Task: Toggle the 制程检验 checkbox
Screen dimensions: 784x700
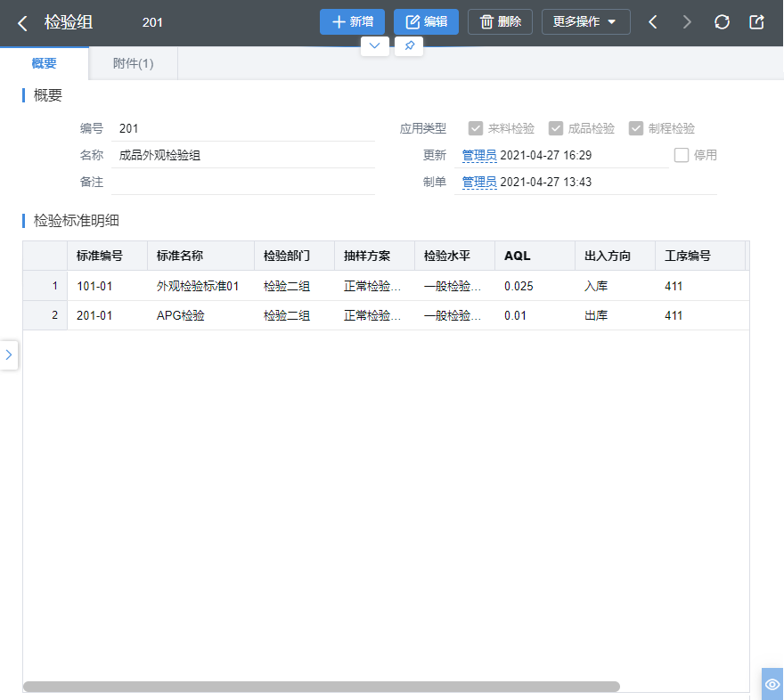Action: 635,128
